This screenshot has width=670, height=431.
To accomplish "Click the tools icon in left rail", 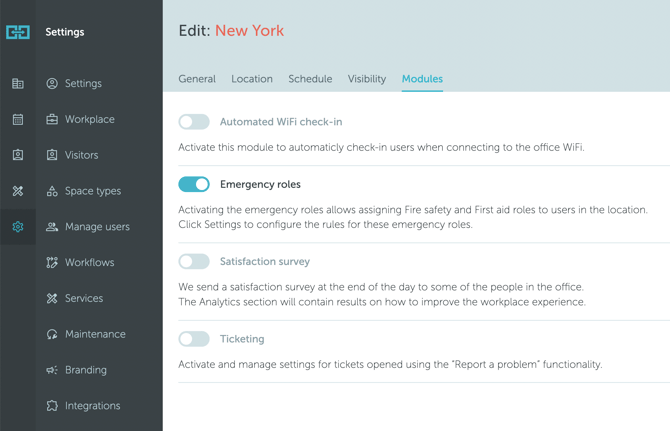I will pos(18,191).
